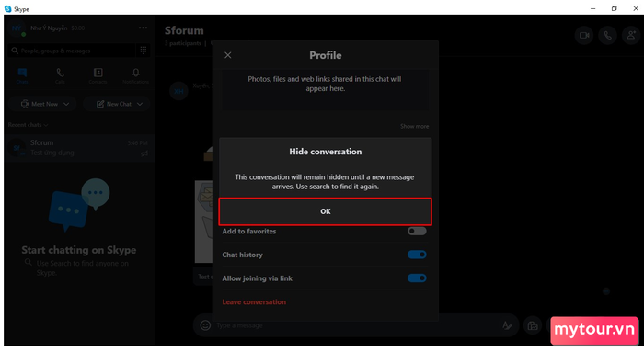644x352 pixels.
Task: Click Show more in Profile gallery
Action: point(414,126)
